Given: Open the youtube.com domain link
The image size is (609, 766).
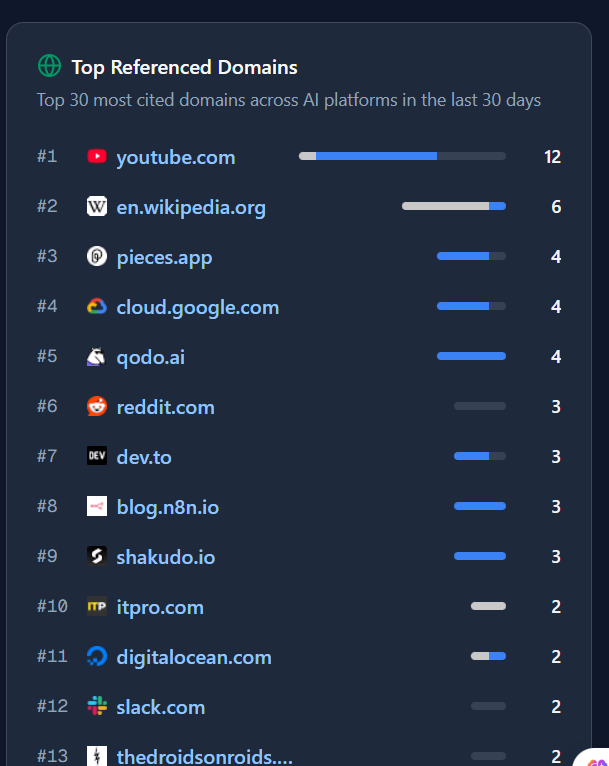Looking at the screenshot, I should [x=176, y=157].
